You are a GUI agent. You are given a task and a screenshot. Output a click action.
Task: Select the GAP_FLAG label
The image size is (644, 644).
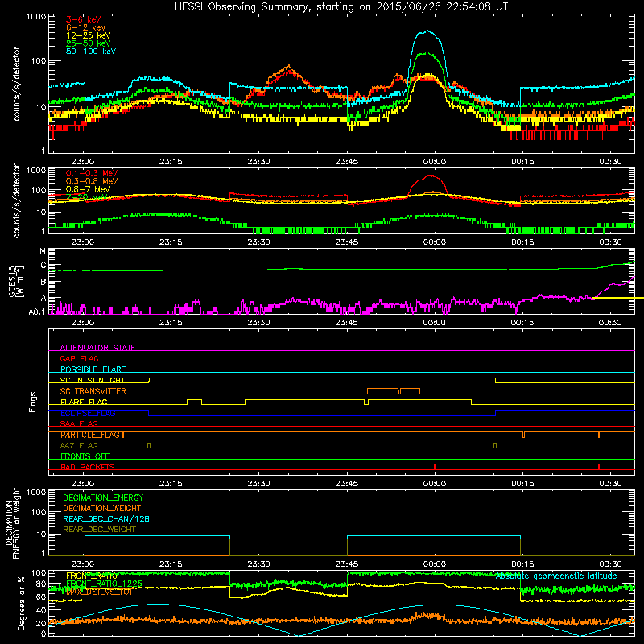coord(79,358)
